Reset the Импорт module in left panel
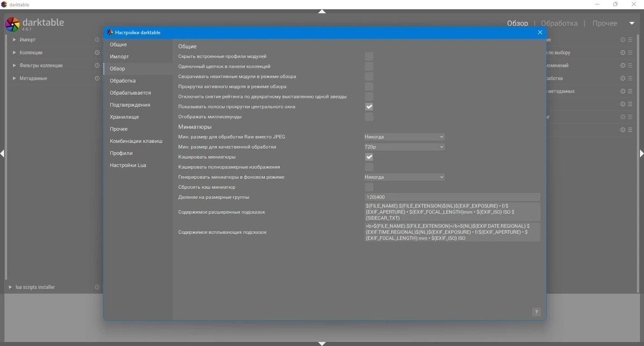The width and height of the screenshot is (644, 346). (97, 40)
